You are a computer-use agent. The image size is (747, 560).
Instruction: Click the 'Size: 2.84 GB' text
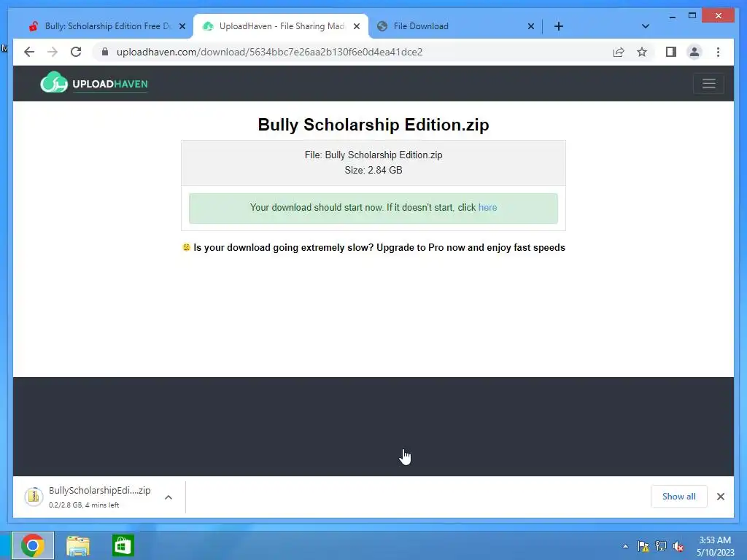pos(373,170)
